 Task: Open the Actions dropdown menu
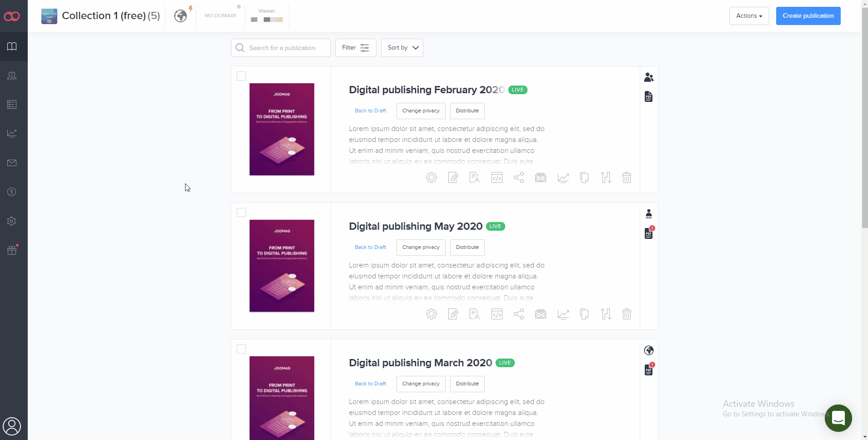[749, 16]
